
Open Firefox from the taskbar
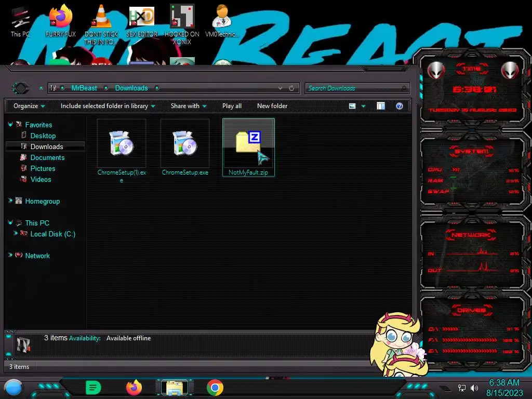point(134,388)
